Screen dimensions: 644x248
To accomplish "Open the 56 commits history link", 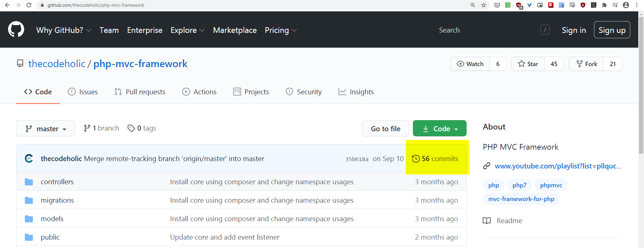I will 435,159.
